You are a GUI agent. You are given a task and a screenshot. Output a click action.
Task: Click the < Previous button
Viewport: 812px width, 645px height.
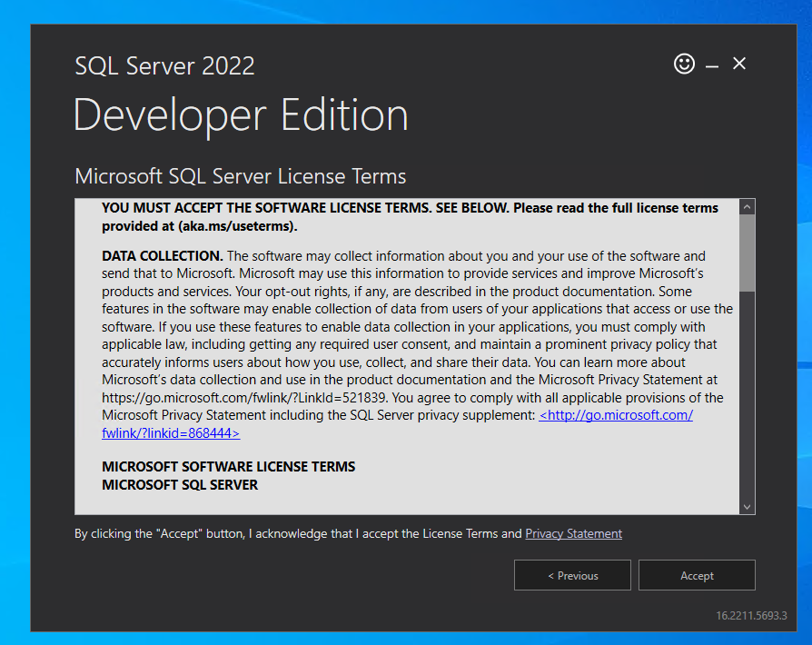tap(572, 575)
